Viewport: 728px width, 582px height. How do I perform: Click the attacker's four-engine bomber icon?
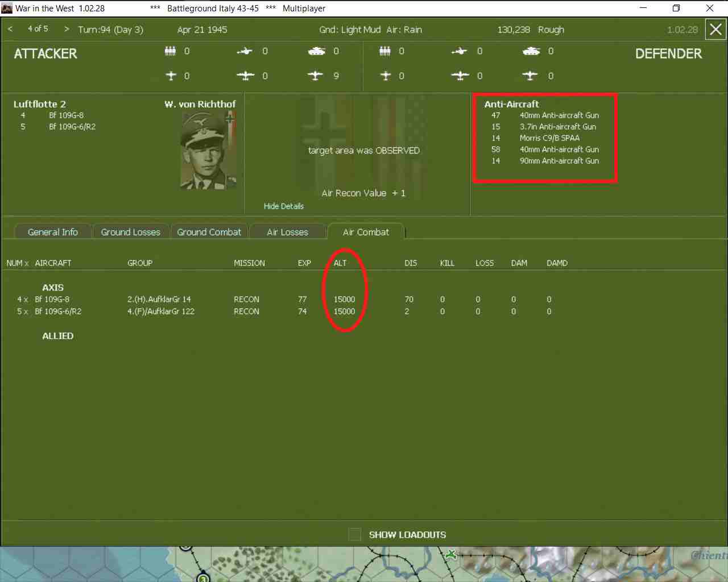point(245,76)
